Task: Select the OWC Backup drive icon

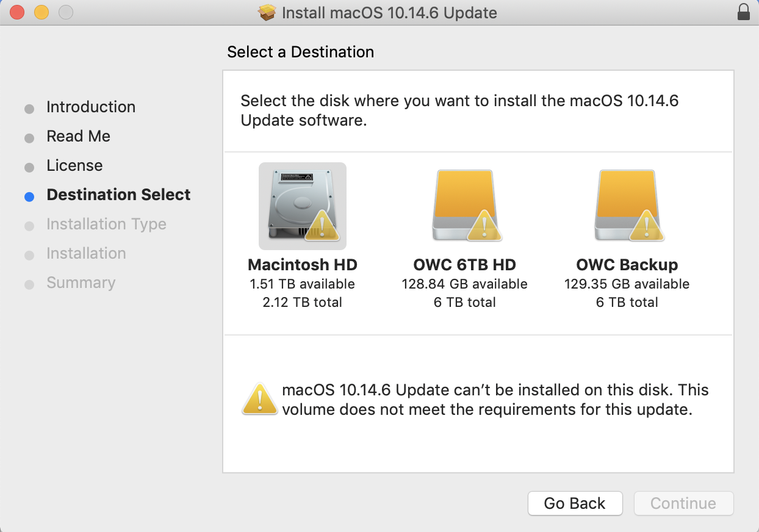Action: point(628,206)
